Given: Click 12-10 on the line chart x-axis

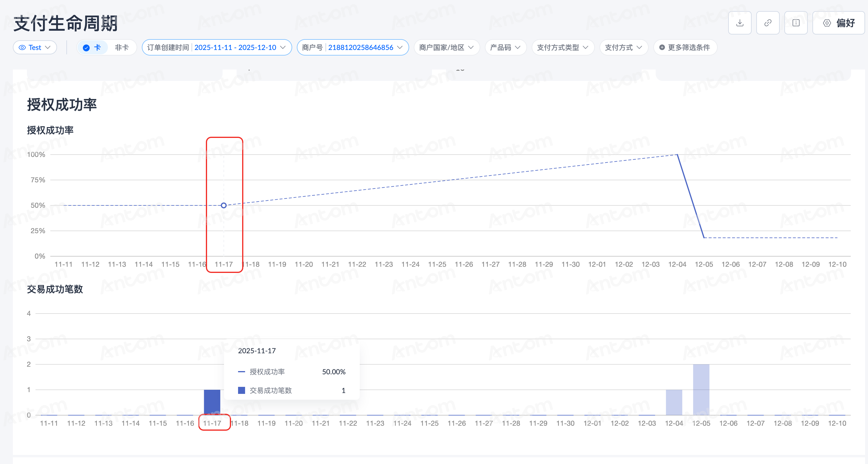Looking at the screenshot, I should (x=837, y=264).
